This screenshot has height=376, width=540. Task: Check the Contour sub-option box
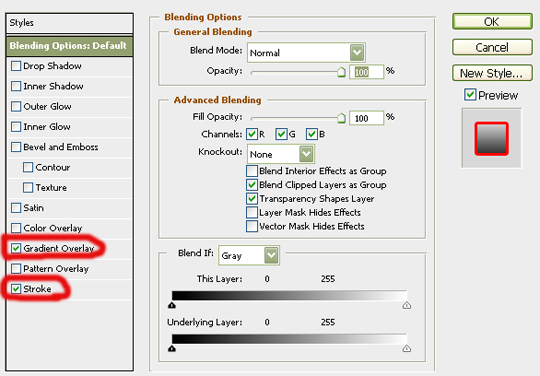click(28, 167)
